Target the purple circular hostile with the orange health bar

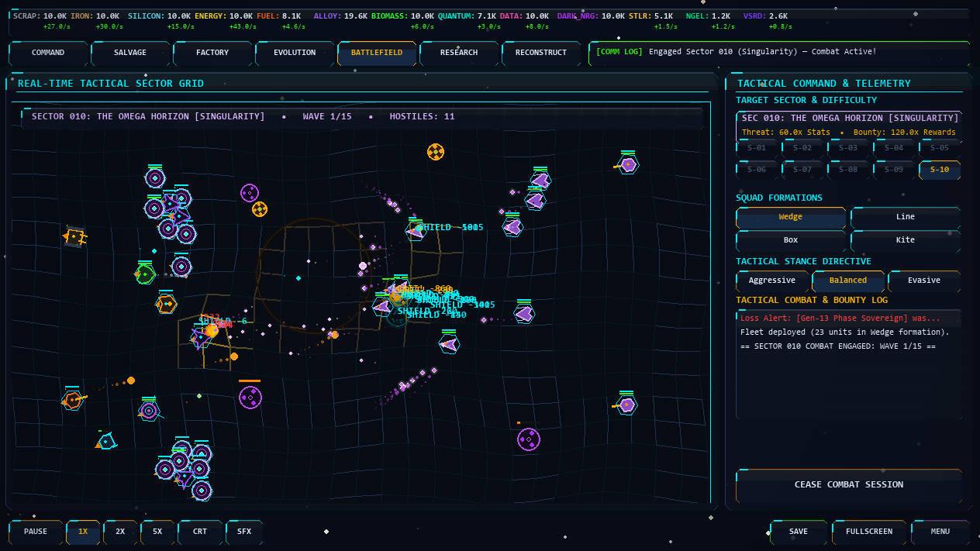250,398
